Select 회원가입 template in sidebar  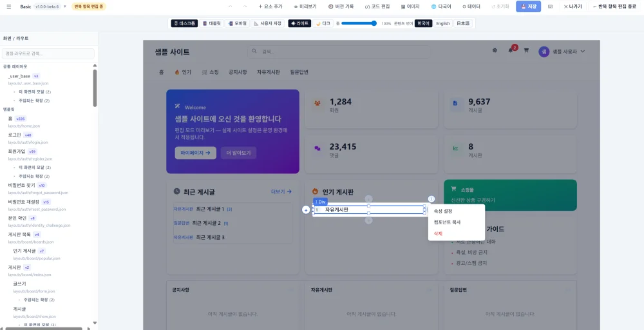[x=17, y=151]
